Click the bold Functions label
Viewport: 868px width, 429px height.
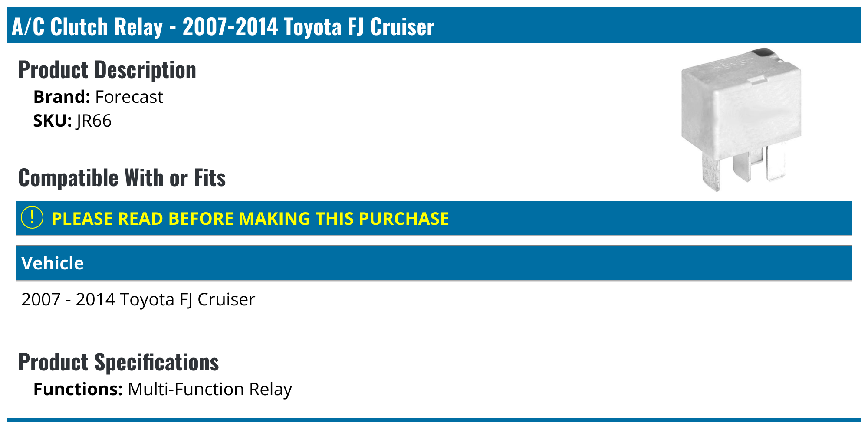coord(78,389)
